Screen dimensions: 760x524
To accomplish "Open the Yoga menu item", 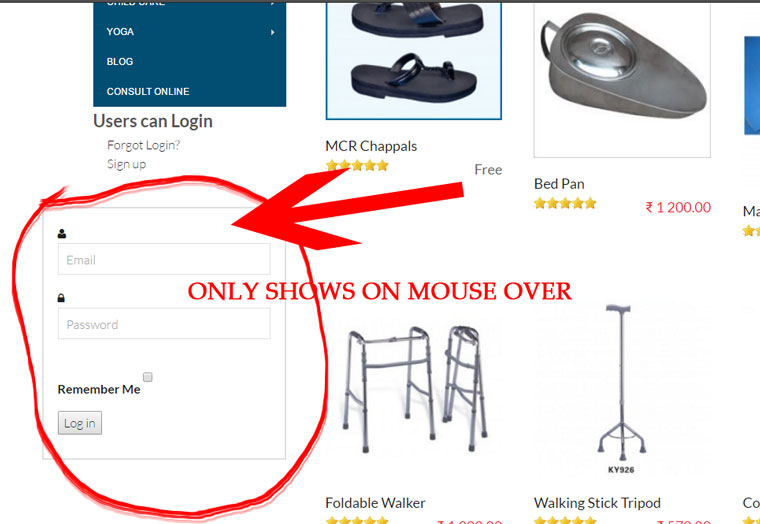I will click(120, 32).
